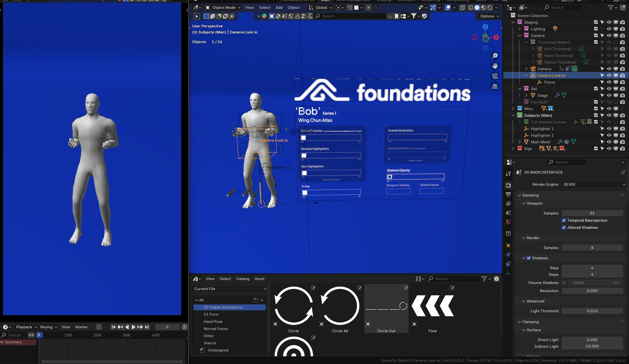Click the outliner filter funnel icon

(x=611, y=8)
